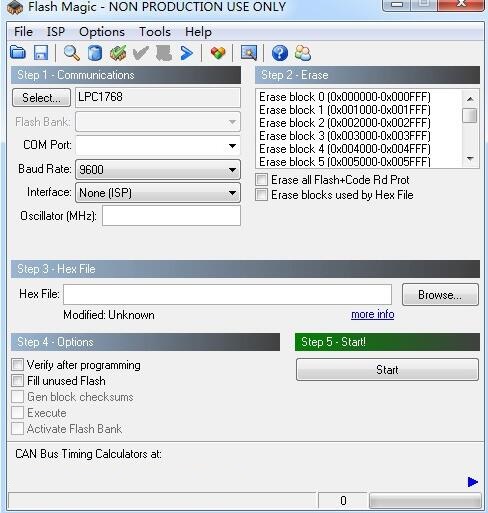
Task: Click the magnifying glass toolbar icon
Action: (x=72, y=53)
